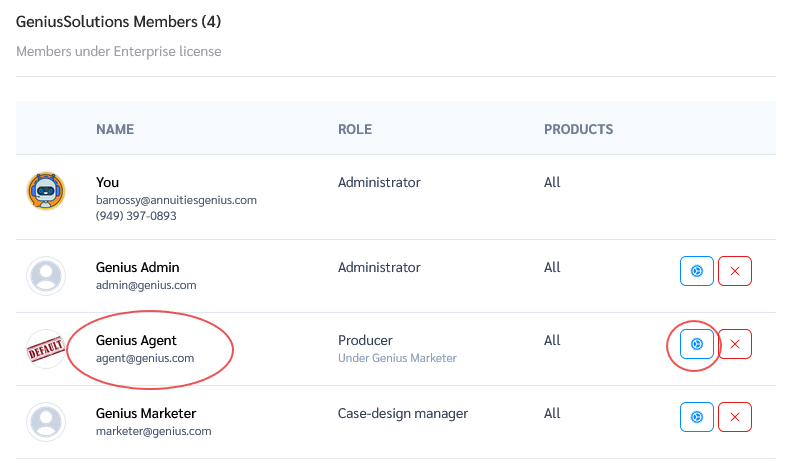Select the Genius Agent member name

coord(137,340)
